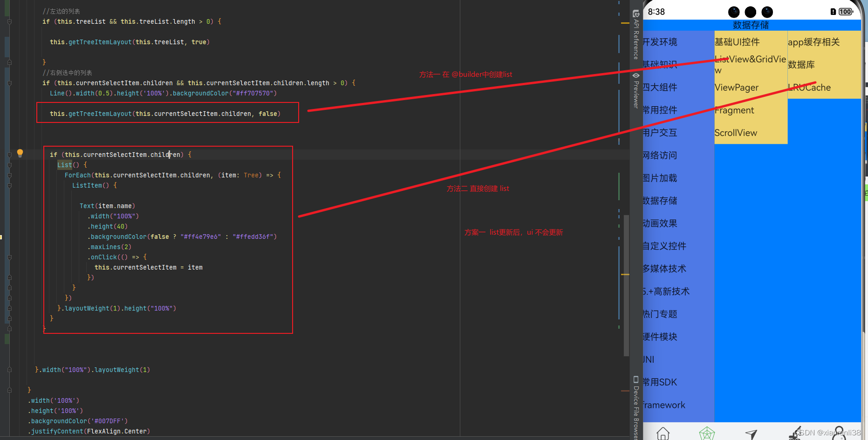Open the home tab icon in phone preview

click(663, 434)
